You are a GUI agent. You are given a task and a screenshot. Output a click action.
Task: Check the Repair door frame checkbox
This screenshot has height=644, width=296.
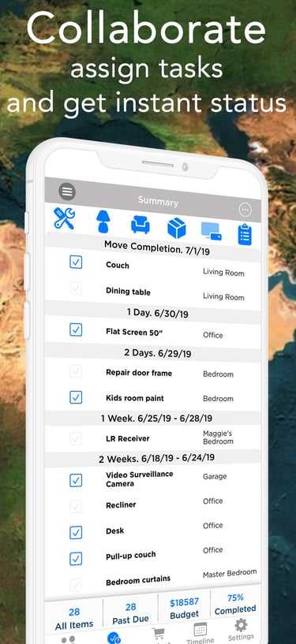pyautogui.click(x=76, y=371)
